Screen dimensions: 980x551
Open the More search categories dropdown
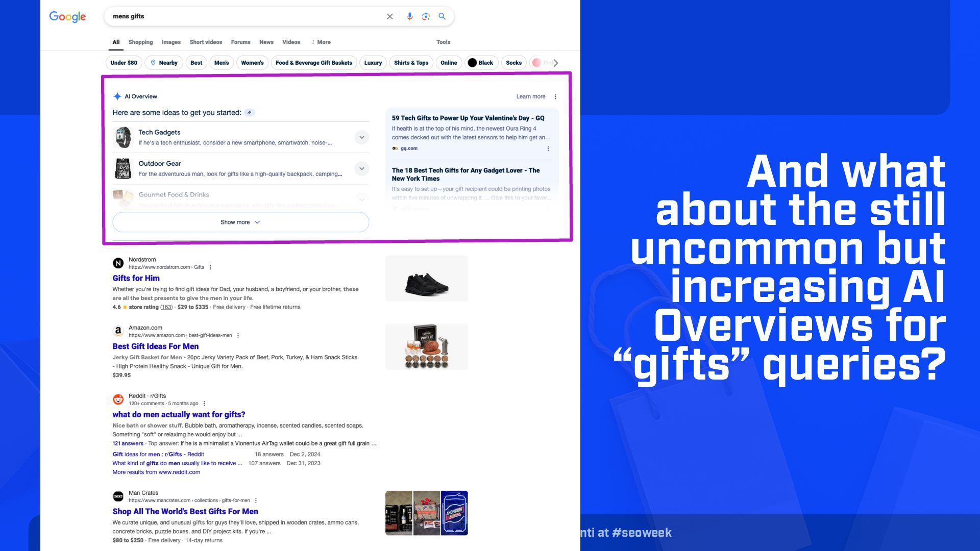coord(321,42)
